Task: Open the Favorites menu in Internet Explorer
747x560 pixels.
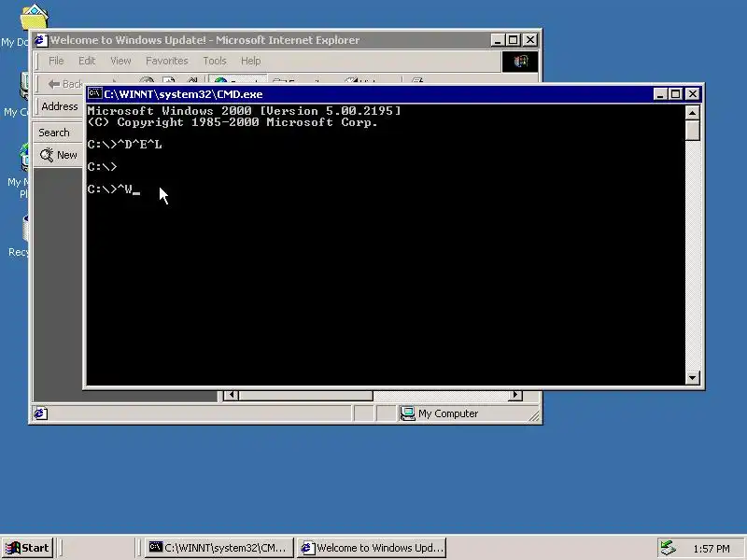Action: coord(167,61)
